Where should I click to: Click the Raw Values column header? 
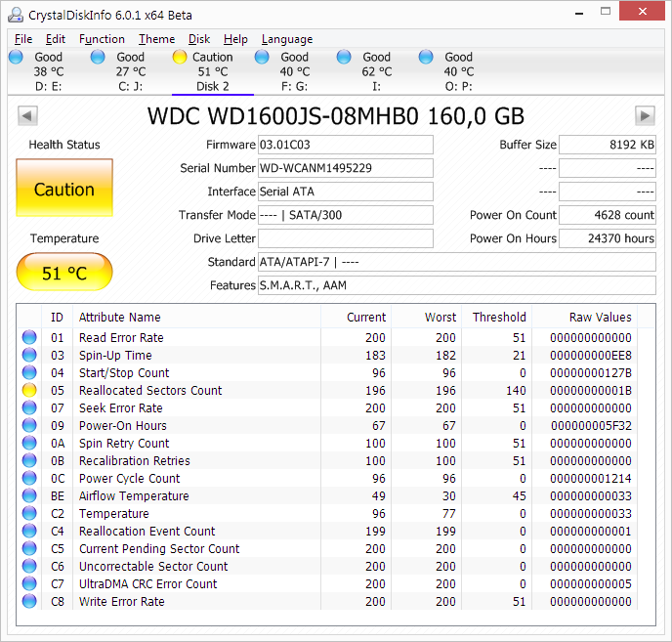point(584,317)
